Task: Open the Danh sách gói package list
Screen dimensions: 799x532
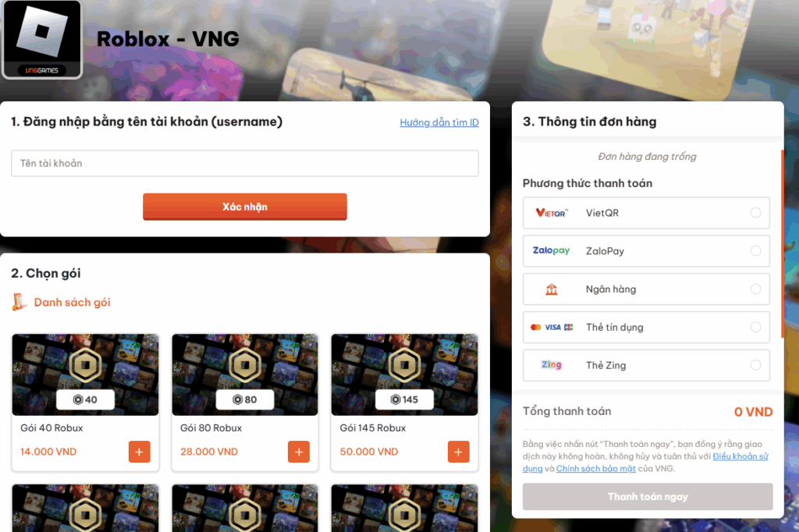Action: click(x=72, y=302)
